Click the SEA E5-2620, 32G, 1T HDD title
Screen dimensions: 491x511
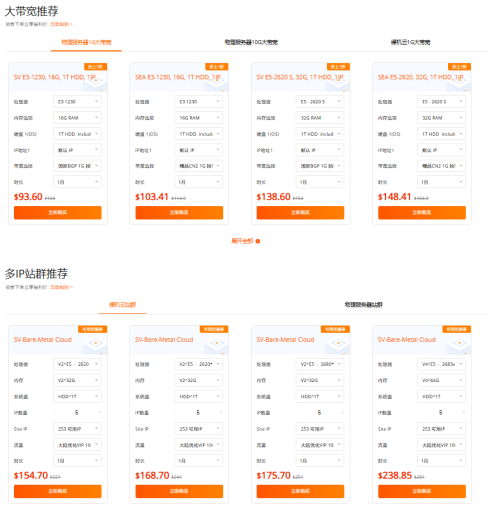420,77
